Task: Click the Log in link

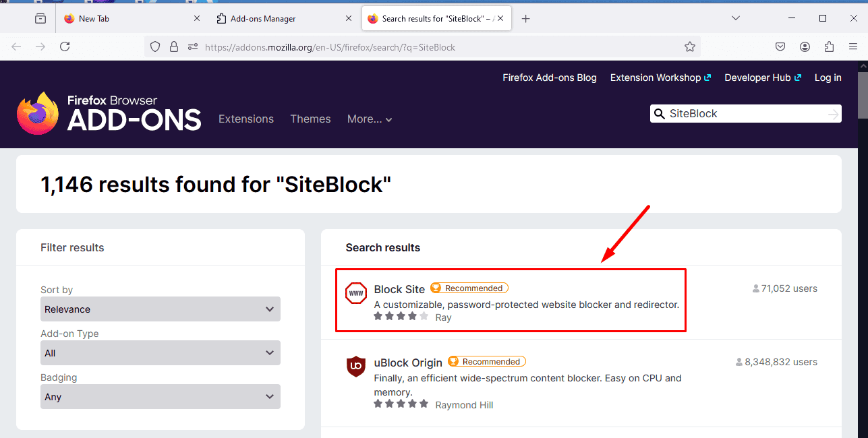Action: [x=828, y=77]
